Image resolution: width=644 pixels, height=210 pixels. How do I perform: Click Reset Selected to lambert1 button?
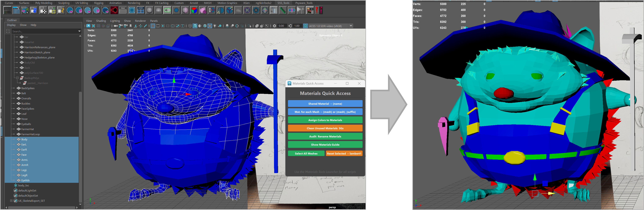point(344,154)
